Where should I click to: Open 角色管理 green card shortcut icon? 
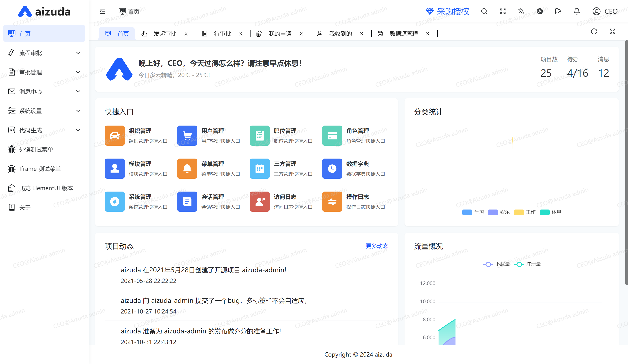pyautogui.click(x=332, y=135)
